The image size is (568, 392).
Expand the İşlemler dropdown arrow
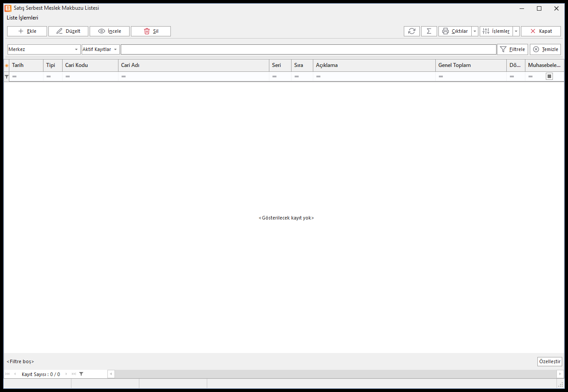click(516, 31)
